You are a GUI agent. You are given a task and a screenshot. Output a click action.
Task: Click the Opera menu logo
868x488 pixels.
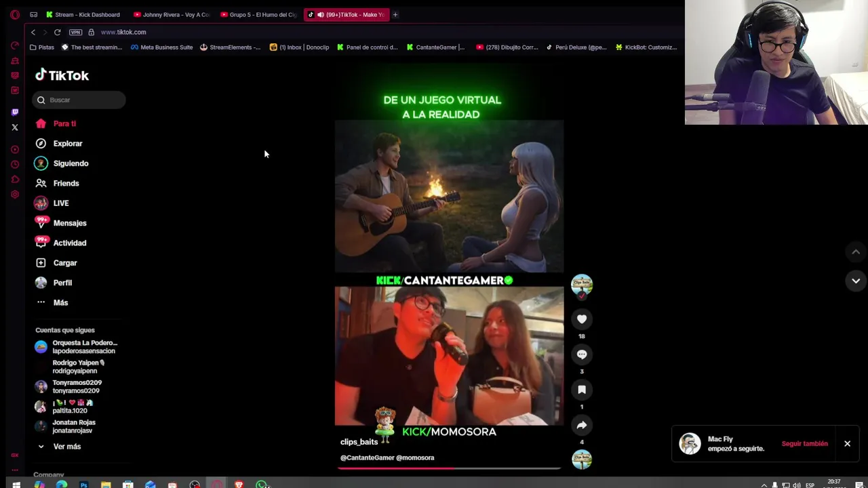[x=15, y=14]
